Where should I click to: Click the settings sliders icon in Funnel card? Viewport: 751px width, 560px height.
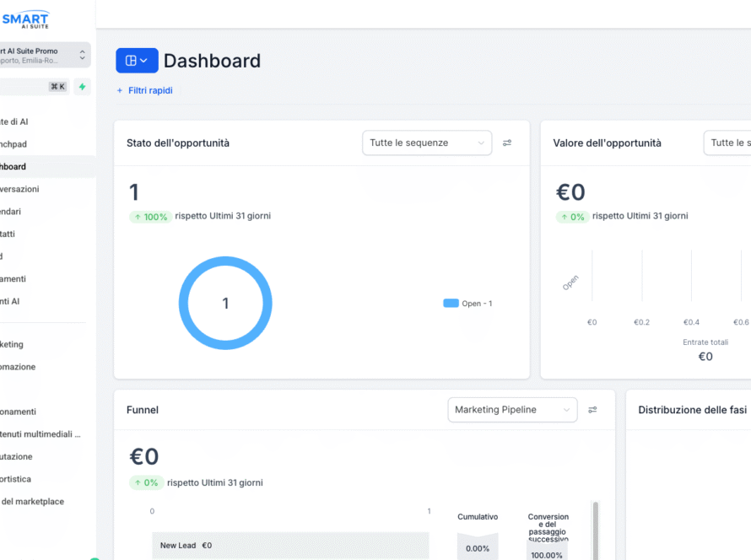[x=592, y=410]
